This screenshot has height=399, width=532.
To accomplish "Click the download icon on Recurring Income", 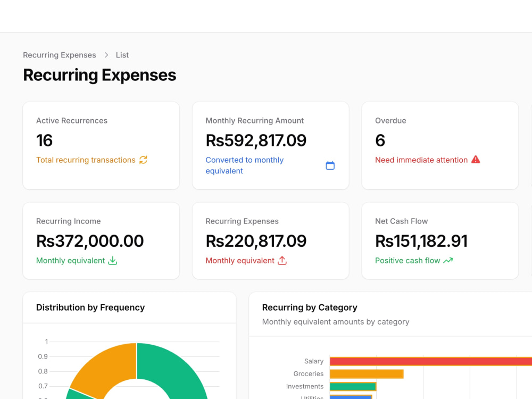I will coord(113,261).
